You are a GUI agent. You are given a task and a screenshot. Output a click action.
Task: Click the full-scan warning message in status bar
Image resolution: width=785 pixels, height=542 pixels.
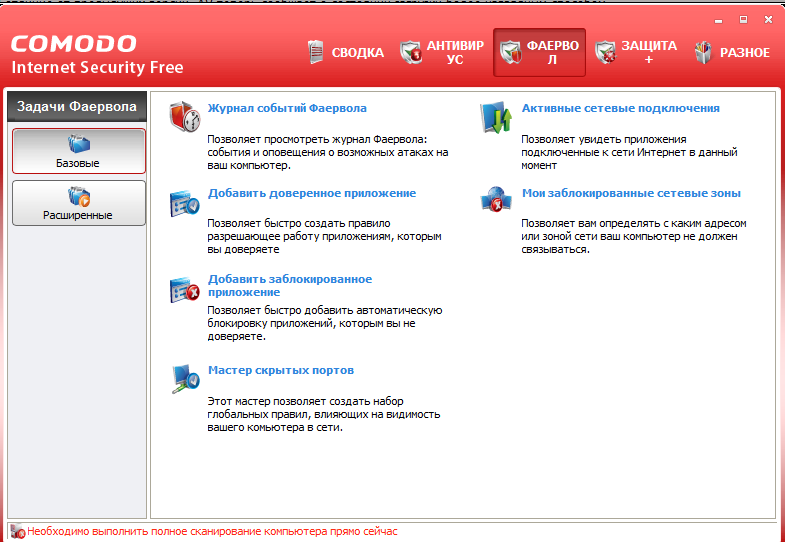click(x=212, y=531)
